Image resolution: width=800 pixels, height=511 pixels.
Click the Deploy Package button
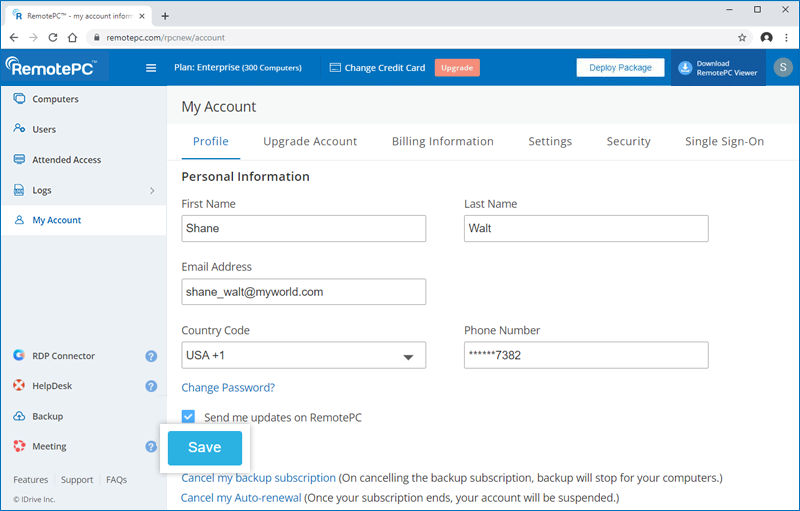coord(620,68)
